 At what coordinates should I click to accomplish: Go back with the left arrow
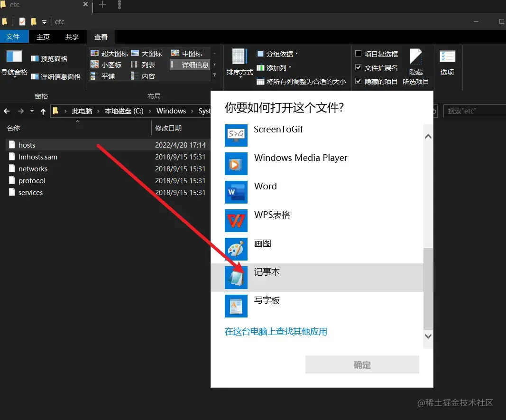click(7, 111)
